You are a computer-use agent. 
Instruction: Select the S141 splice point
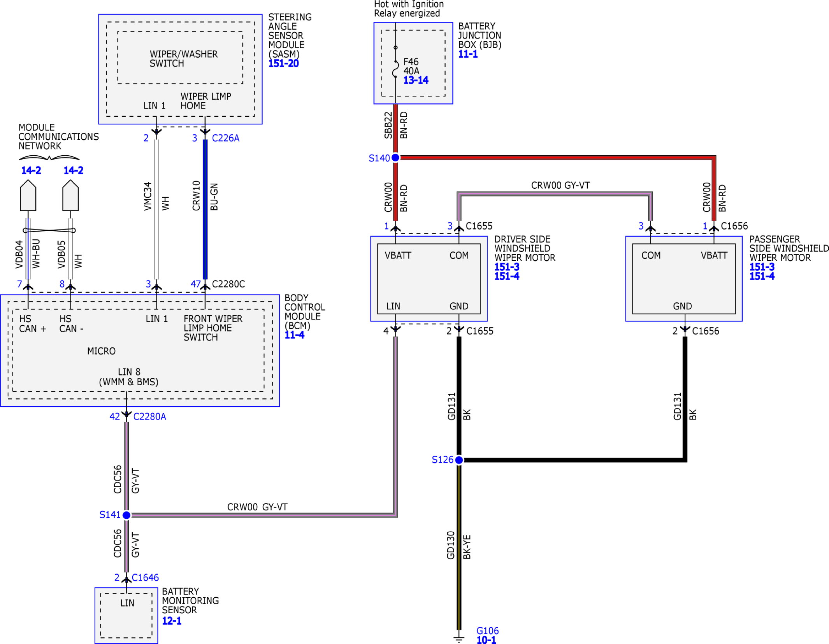[x=126, y=515]
